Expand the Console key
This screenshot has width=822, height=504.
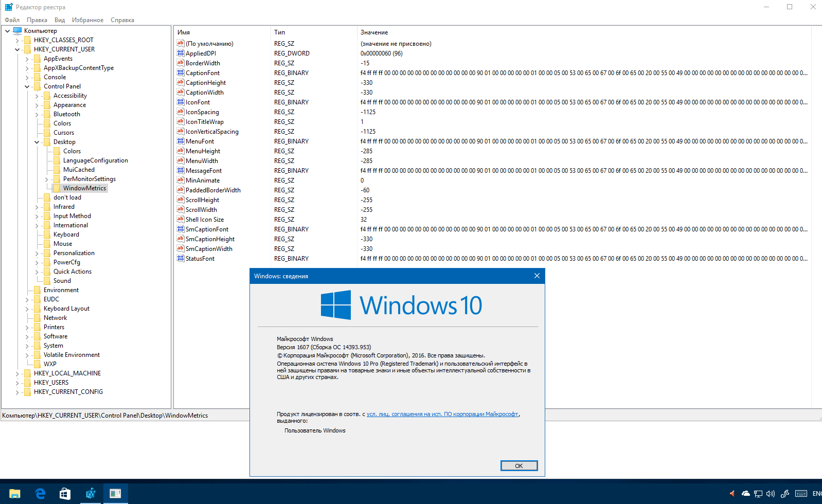[27, 77]
